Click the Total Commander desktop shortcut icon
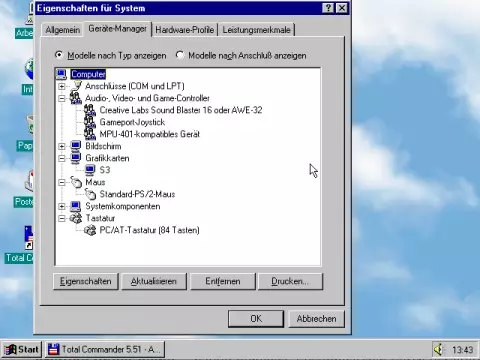The height and width of the screenshot is (360, 480). [x=29, y=238]
